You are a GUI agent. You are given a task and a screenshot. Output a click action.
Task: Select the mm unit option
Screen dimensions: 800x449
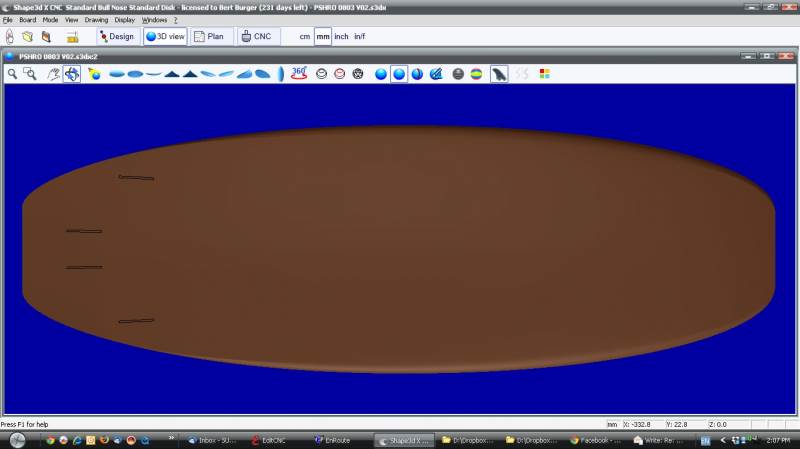pos(323,37)
